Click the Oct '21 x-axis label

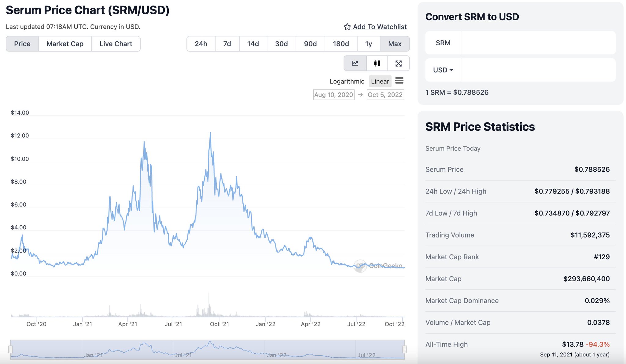(219, 324)
